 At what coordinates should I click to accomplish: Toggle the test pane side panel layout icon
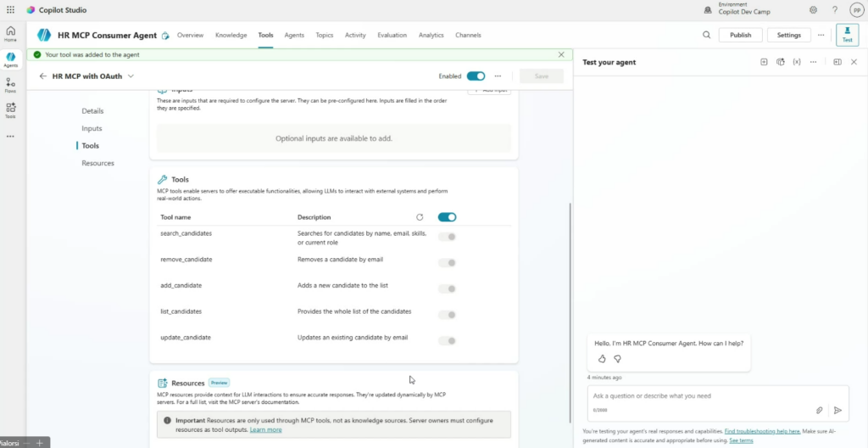pyautogui.click(x=837, y=62)
